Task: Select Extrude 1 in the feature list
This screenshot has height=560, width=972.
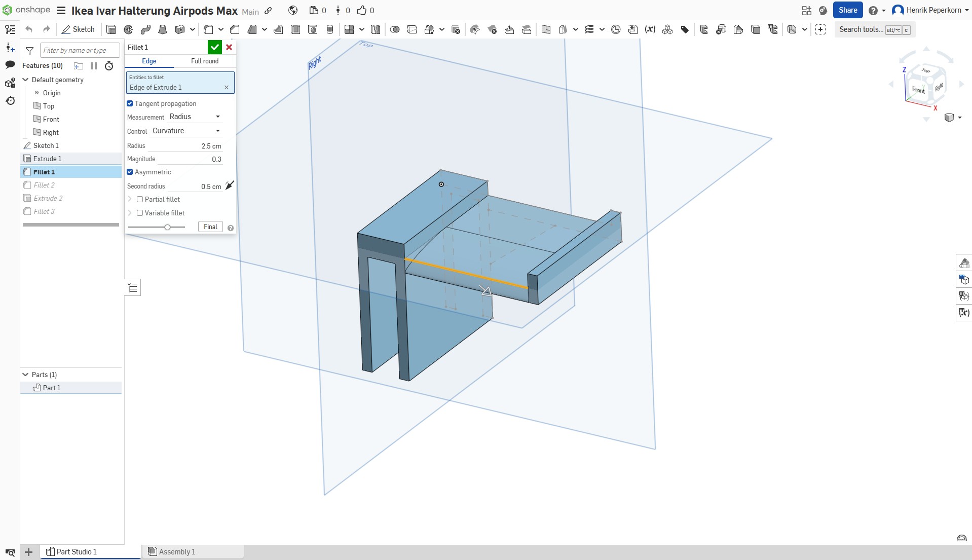Action: (x=47, y=158)
